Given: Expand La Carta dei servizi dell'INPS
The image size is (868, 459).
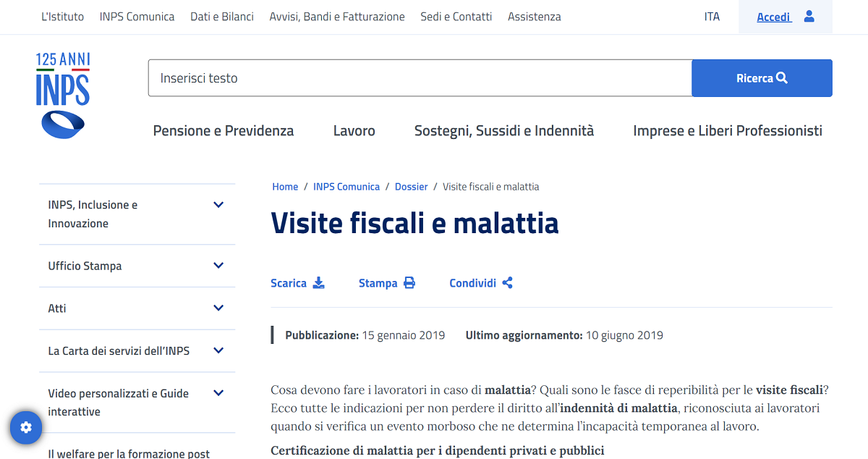Looking at the screenshot, I should pyautogui.click(x=218, y=351).
